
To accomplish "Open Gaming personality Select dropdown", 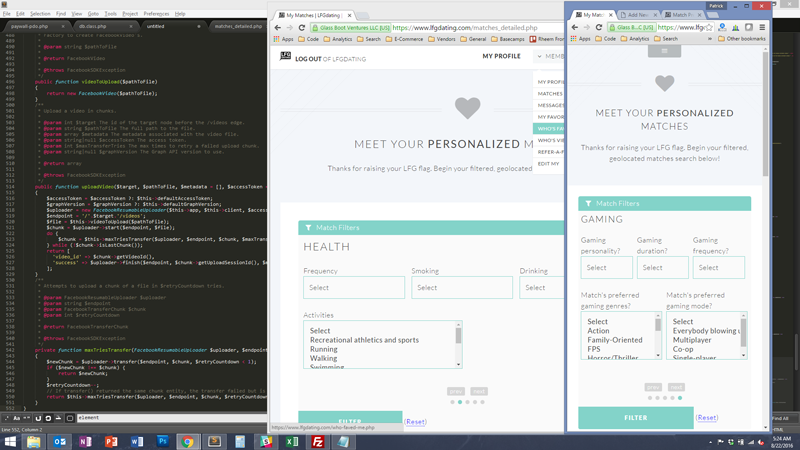I will pos(607,268).
